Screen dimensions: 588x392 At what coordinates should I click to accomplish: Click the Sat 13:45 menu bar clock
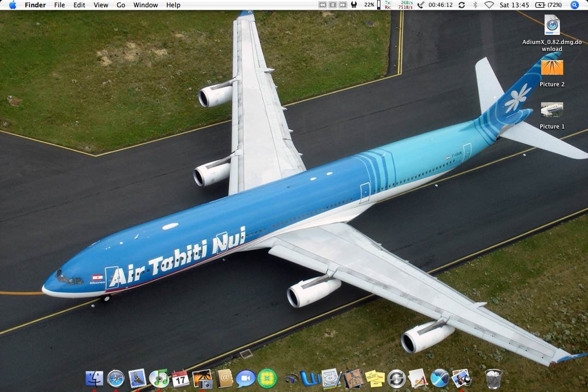pos(514,5)
